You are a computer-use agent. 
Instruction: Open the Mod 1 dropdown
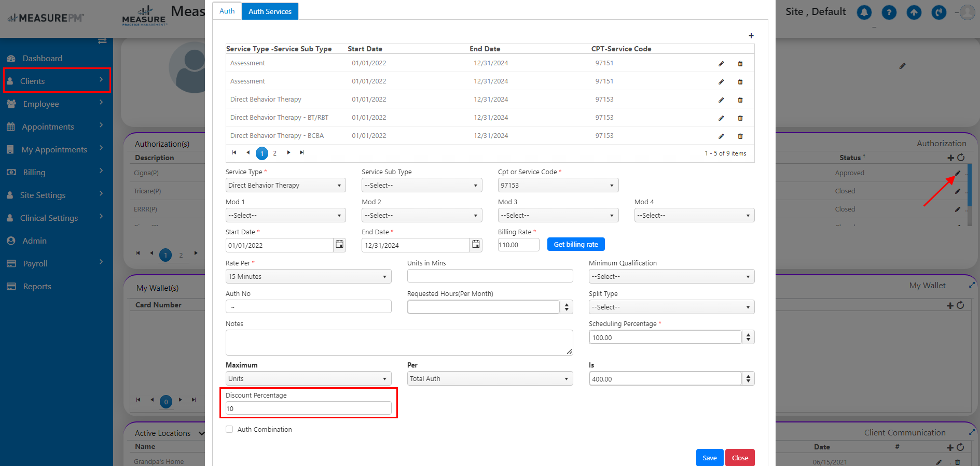pyautogui.click(x=285, y=215)
